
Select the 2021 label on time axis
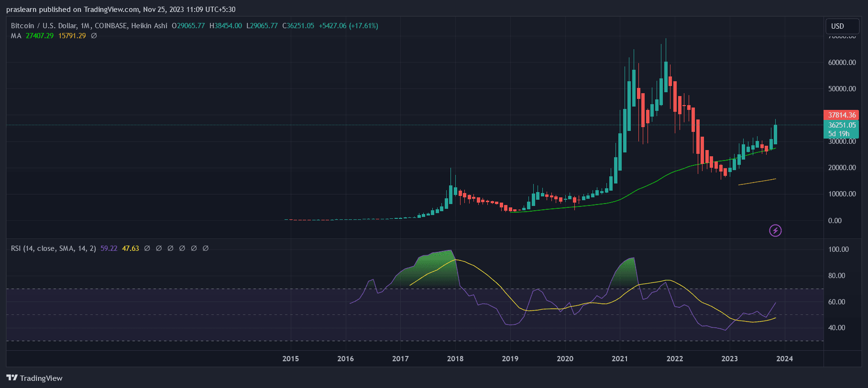click(620, 359)
